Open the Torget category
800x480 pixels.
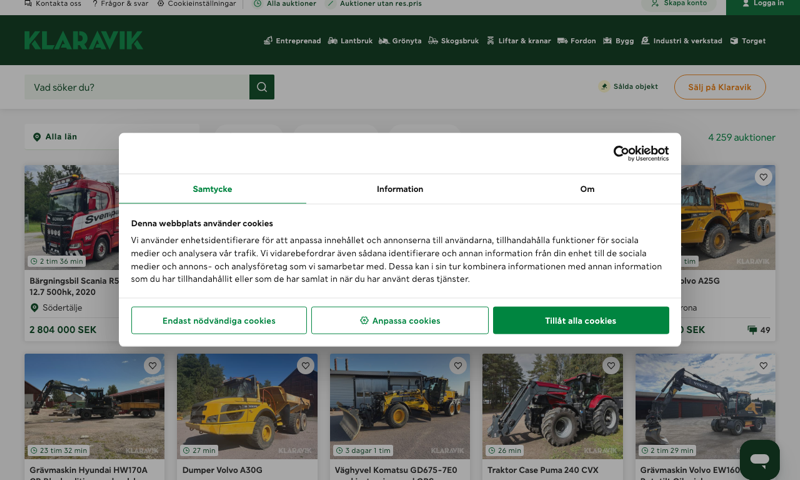pos(747,41)
